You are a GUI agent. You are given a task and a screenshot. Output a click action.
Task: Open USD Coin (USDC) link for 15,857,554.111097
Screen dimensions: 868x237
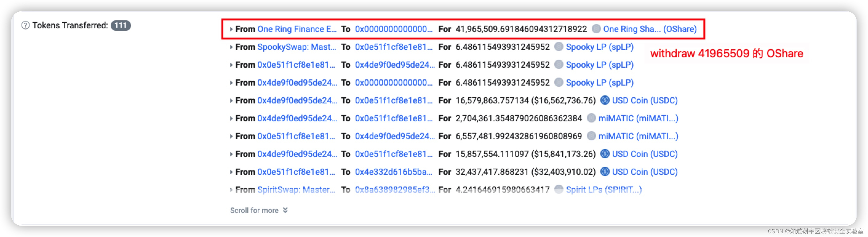pyautogui.click(x=645, y=154)
